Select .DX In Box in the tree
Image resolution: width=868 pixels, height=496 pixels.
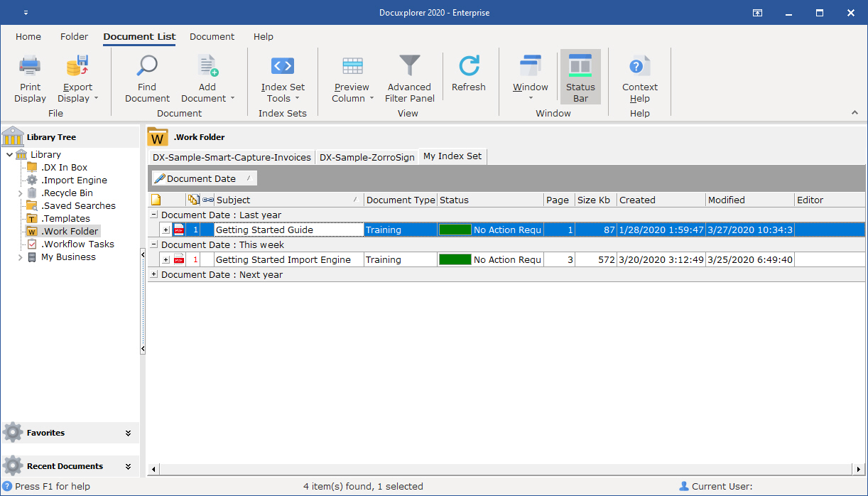65,168
